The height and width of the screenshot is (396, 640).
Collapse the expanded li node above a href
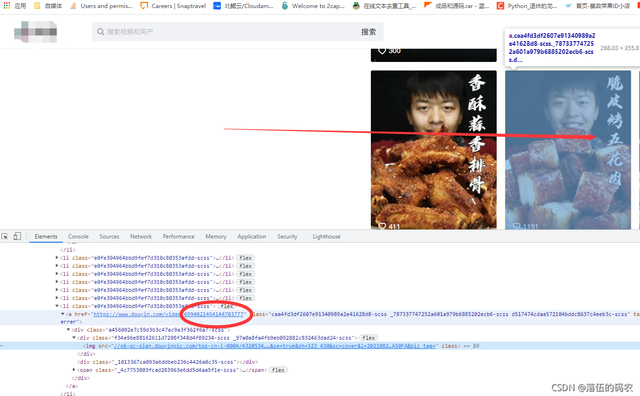[57, 306]
